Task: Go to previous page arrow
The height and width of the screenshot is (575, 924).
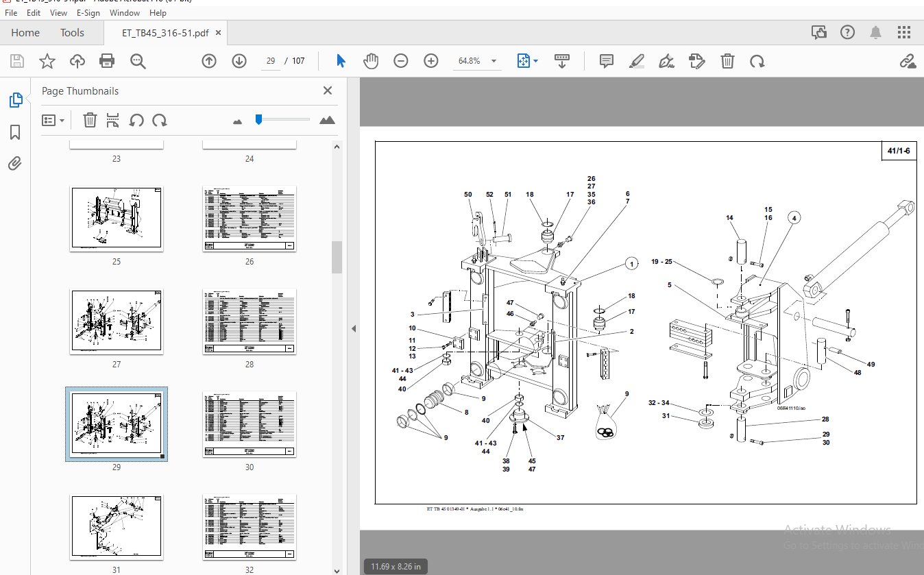Action: point(209,61)
